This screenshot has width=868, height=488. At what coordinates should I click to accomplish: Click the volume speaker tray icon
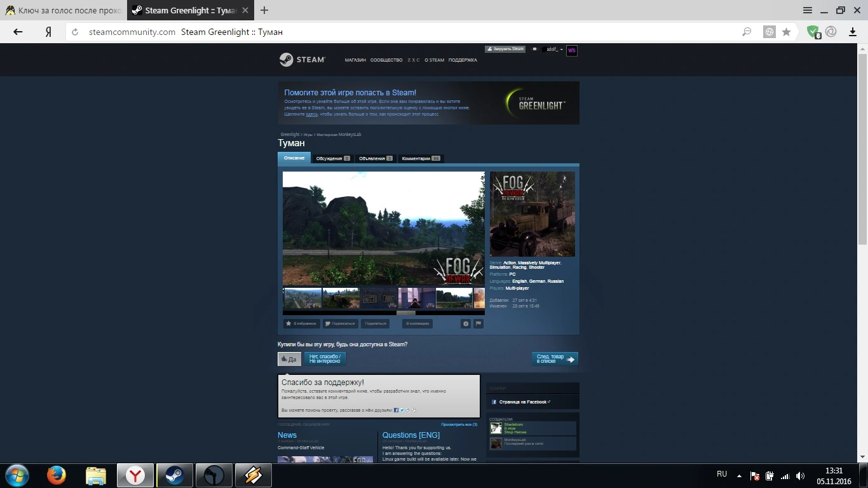[801, 476]
